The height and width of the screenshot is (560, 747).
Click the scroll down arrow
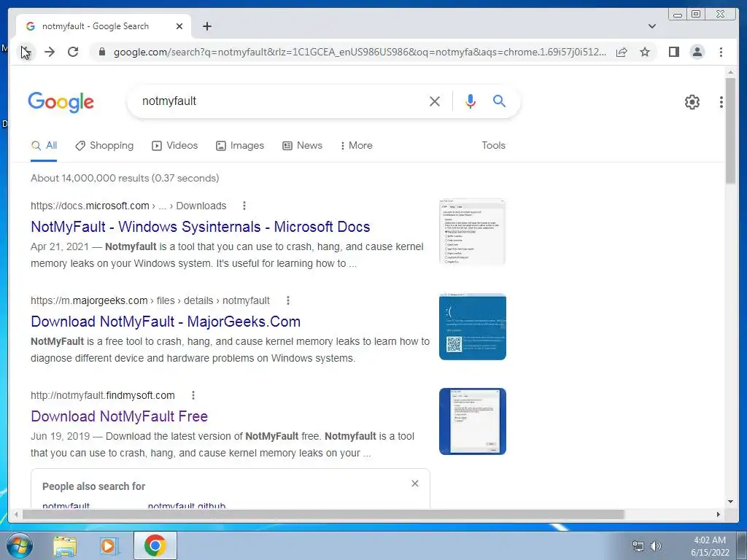pyautogui.click(x=730, y=502)
